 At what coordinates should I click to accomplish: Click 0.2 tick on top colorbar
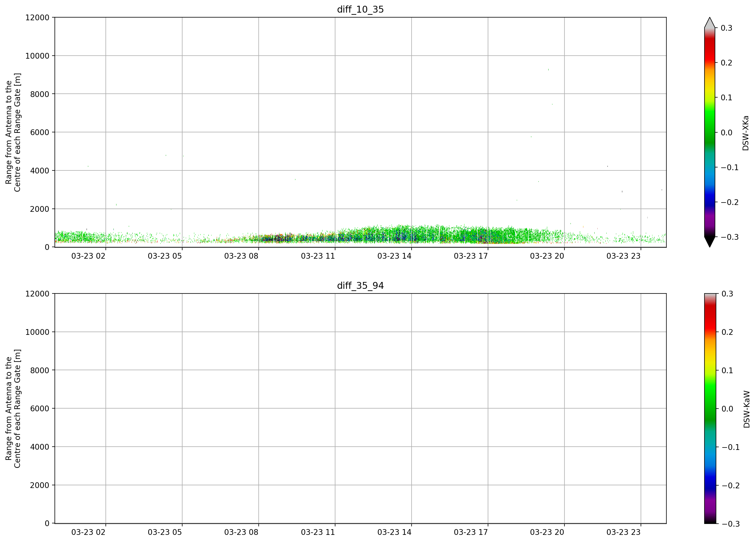(726, 63)
